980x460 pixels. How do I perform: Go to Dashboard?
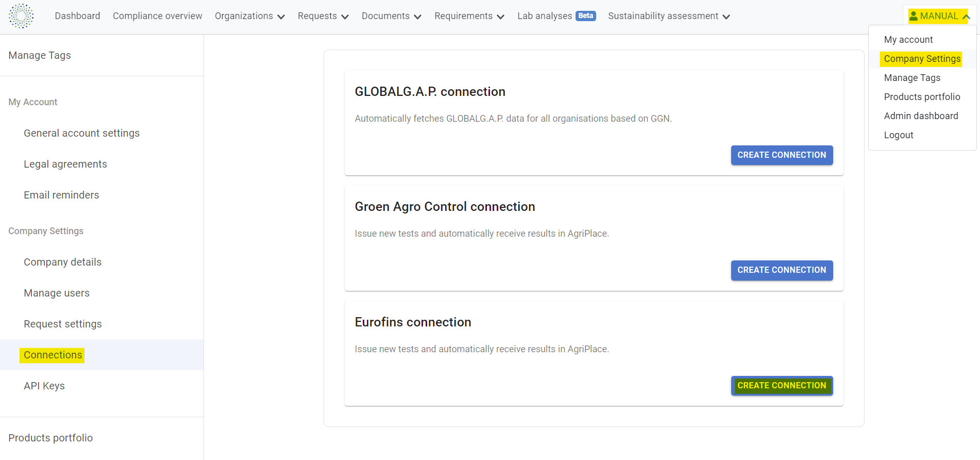coord(77,16)
